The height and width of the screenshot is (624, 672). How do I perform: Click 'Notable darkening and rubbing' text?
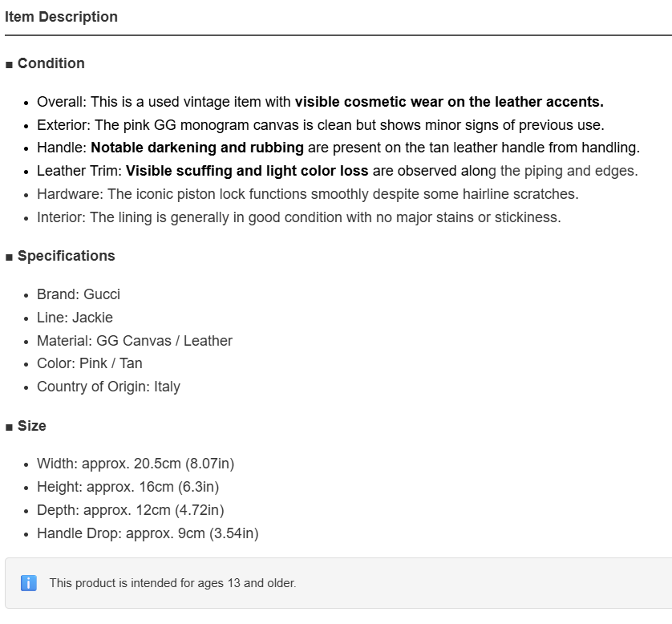(197, 148)
